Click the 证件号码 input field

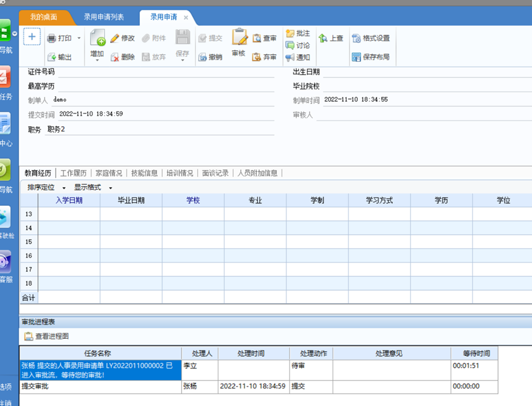(166, 72)
